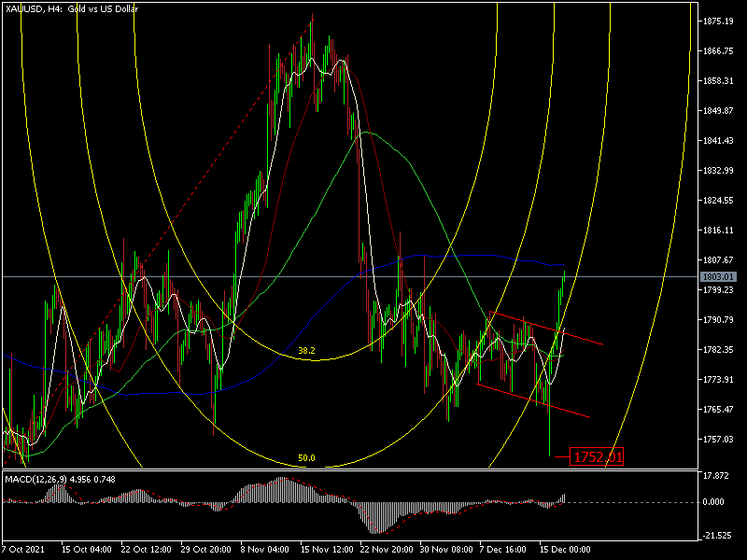Screen dimensions: 747x560
Task: Click the 0.000 MACD zero level label
Action: 715,502
